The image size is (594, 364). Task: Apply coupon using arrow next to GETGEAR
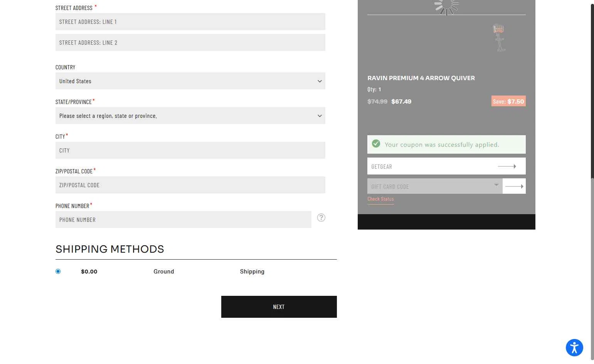(x=507, y=166)
